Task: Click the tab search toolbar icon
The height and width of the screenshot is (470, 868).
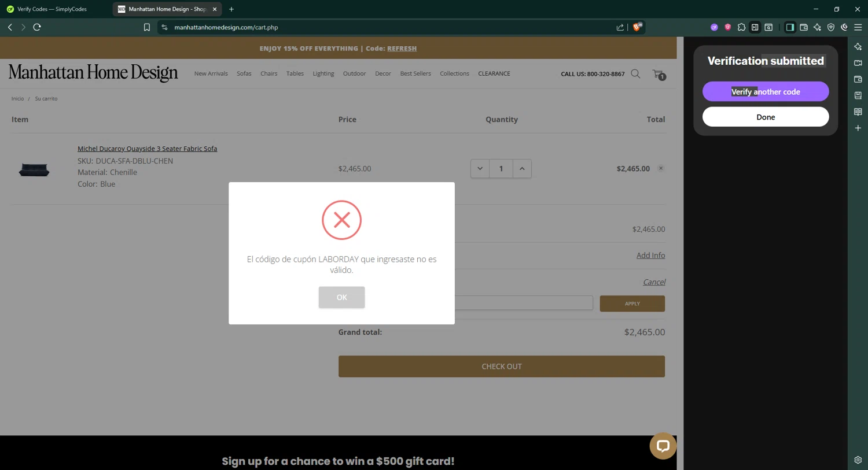Action: click(768, 27)
